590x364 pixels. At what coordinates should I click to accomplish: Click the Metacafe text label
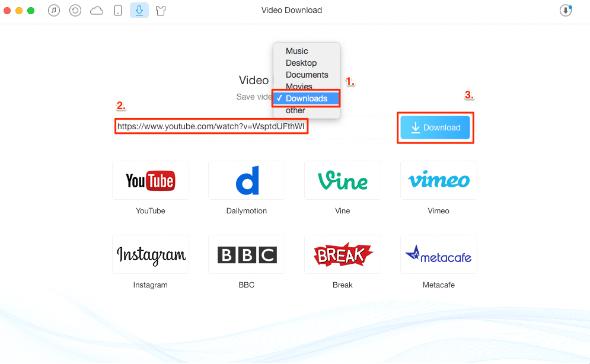click(438, 285)
